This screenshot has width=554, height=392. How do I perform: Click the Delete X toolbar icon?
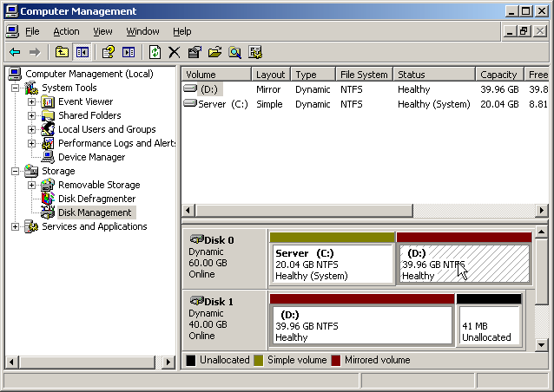click(175, 53)
